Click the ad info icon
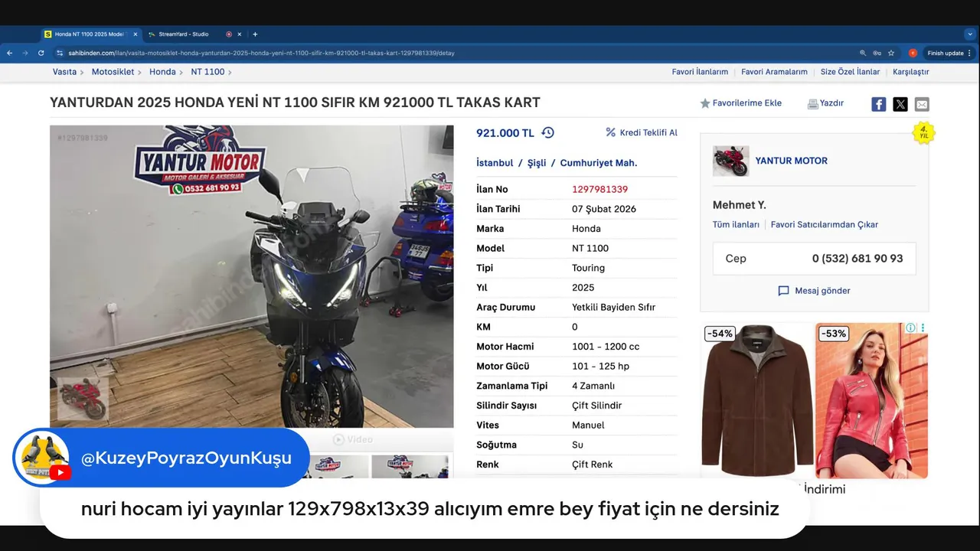Screen dimensions: 980x551 [x=911, y=328]
